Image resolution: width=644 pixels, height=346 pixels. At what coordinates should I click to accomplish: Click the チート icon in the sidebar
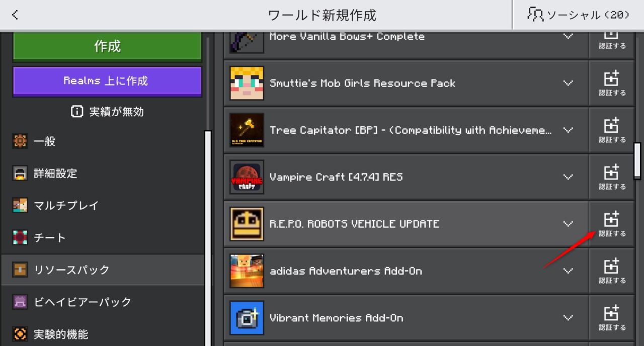coord(20,238)
